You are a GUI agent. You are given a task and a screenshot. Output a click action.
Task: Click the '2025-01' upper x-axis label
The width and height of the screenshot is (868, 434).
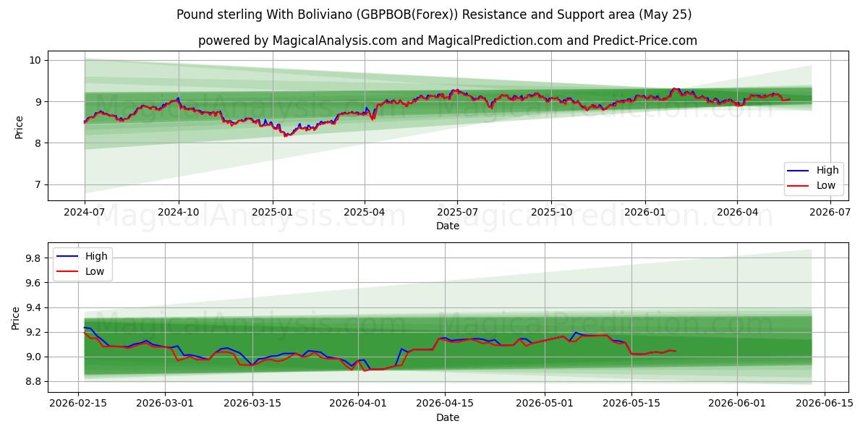(273, 213)
